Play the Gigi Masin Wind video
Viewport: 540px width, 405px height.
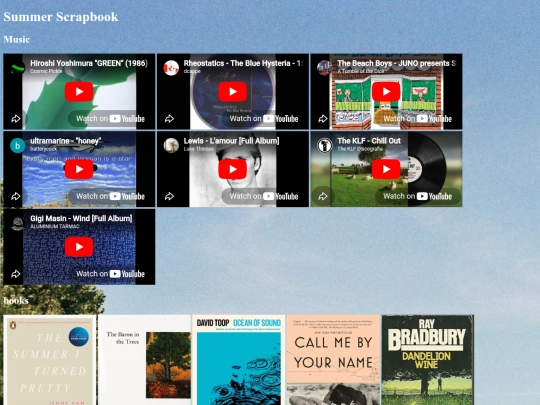tap(79, 247)
